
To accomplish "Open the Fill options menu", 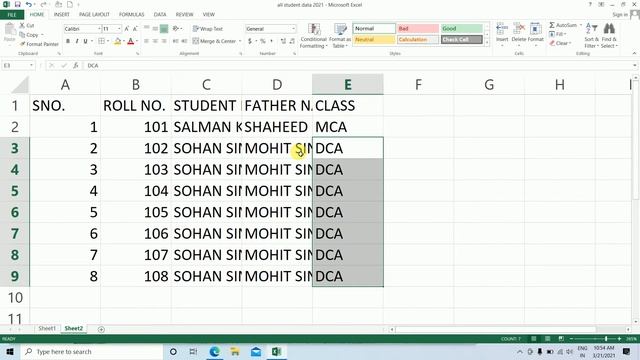I will pos(558,34).
